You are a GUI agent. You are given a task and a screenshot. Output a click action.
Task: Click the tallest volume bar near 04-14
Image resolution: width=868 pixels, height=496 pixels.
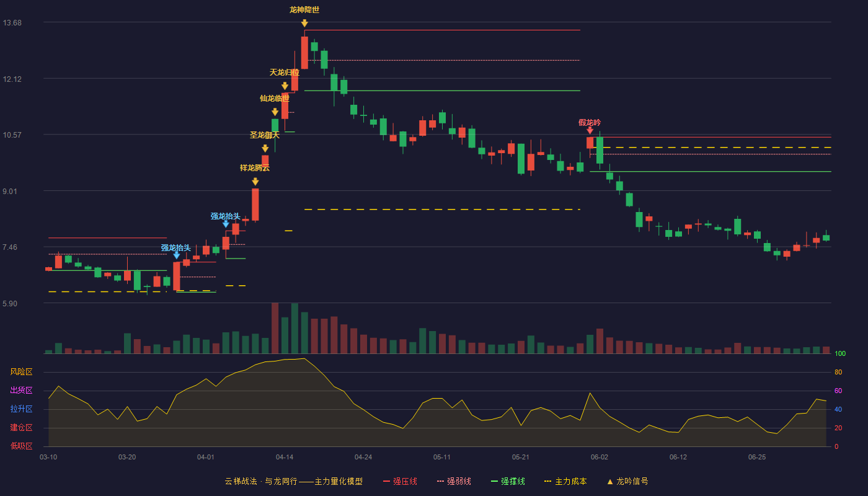coord(275,328)
